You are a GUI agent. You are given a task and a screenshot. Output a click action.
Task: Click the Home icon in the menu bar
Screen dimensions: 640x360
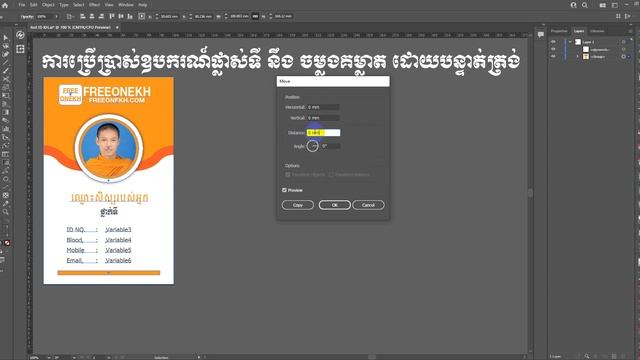pos(5,5)
